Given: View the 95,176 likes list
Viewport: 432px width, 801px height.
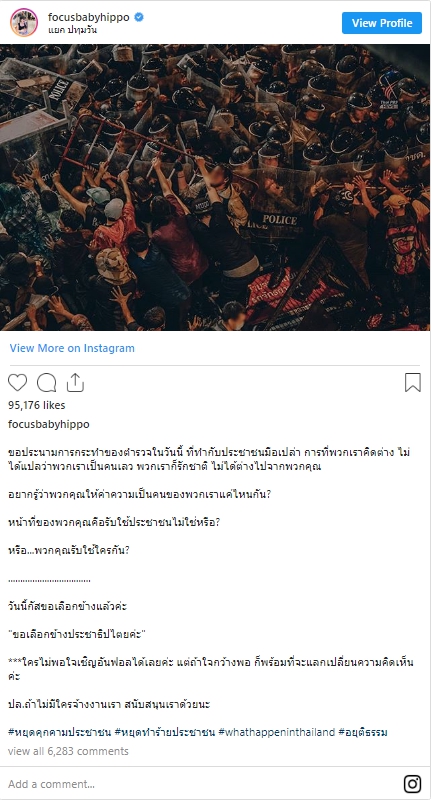Looking at the screenshot, I should pos(37,405).
